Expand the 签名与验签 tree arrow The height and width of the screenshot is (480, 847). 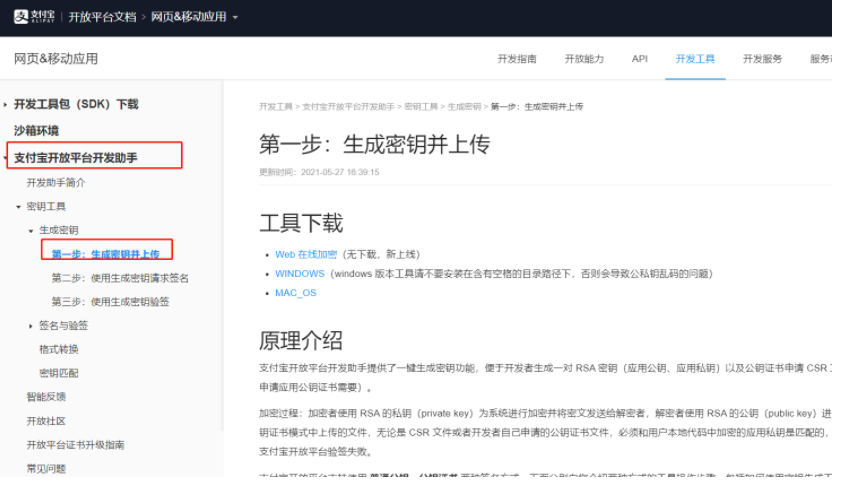click(x=31, y=326)
